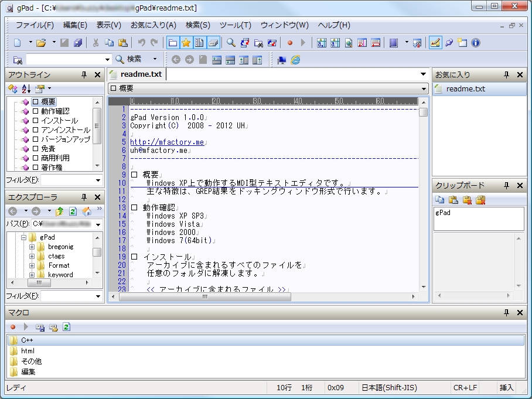Pin the アウトライン panel
The image size is (532, 399).
coord(84,75)
